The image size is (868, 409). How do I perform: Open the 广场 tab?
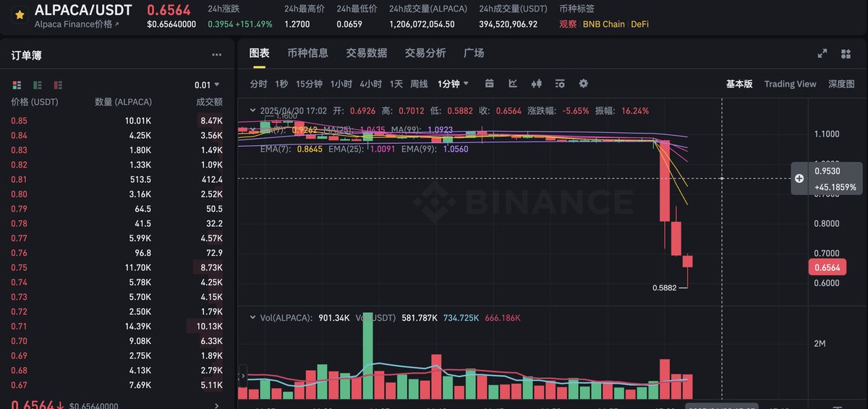[474, 53]
